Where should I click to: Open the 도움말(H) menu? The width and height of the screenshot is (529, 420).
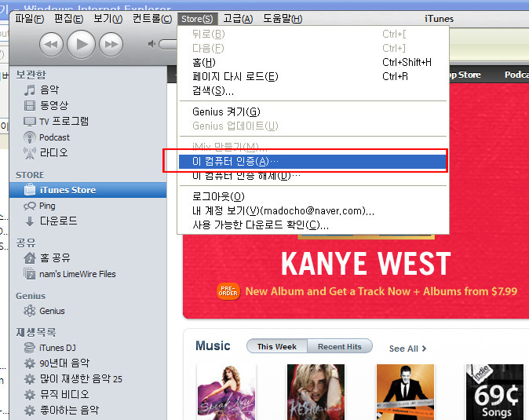[x=283, y=19]
